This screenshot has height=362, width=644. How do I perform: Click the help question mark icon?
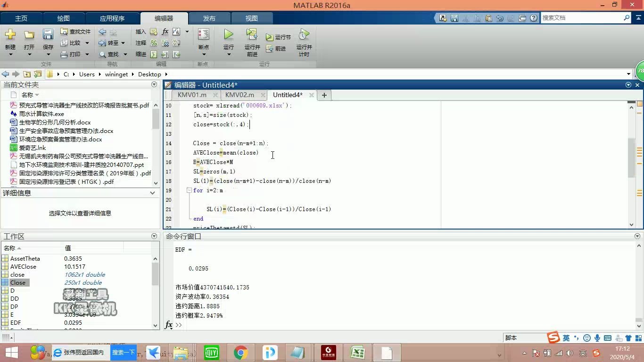point(534,18)
